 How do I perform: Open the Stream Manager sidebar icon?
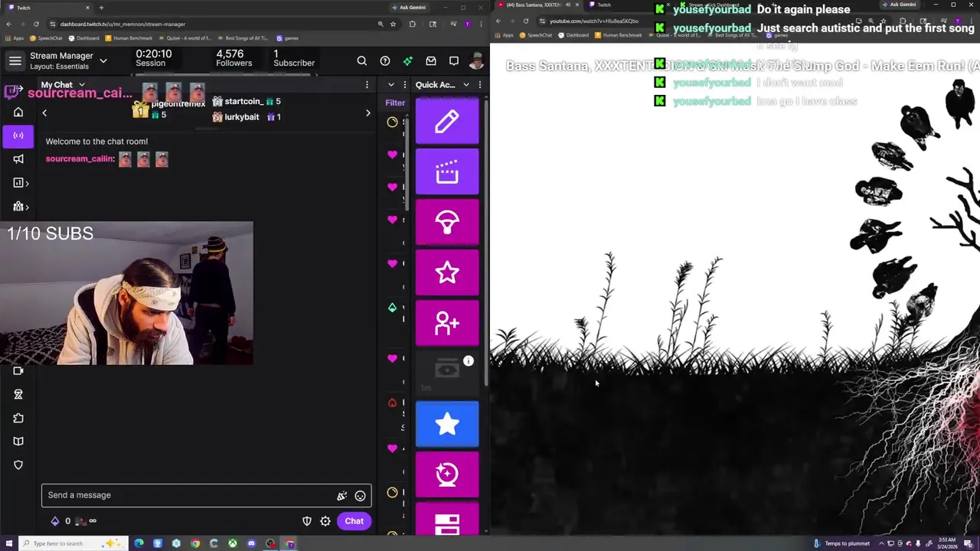coord(18,135)
